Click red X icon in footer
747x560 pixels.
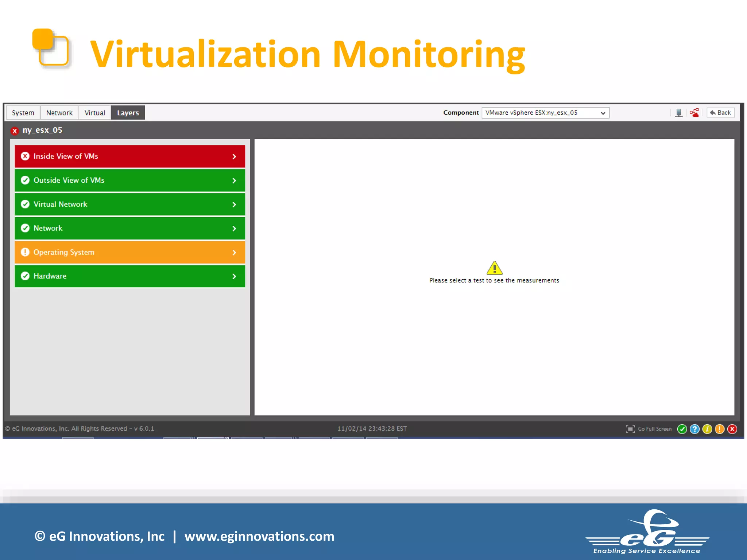[x=732, y=429]
